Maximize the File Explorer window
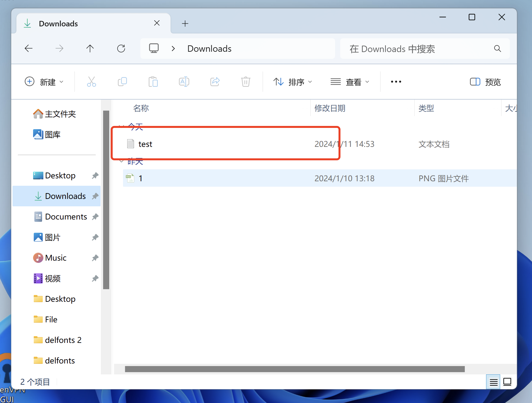 [x=472, y=17]
